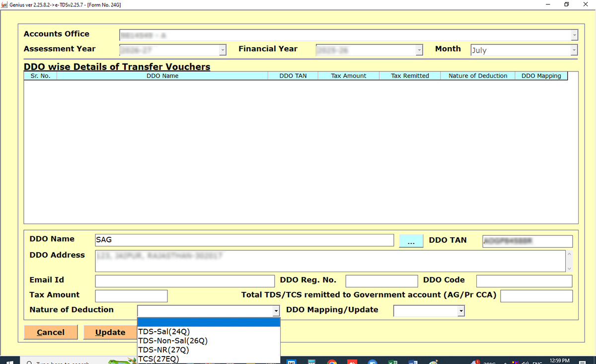
Task: Click the DDO Name browse ellipsis button
Action: (411, 241)
